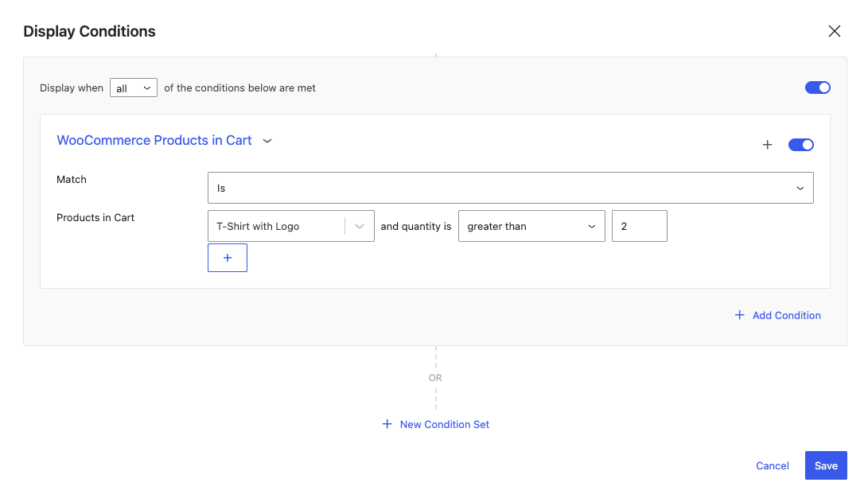Click the 'Match' label
Image resolution: width=868 pixels, height=502 pixels.
[72, 179]
